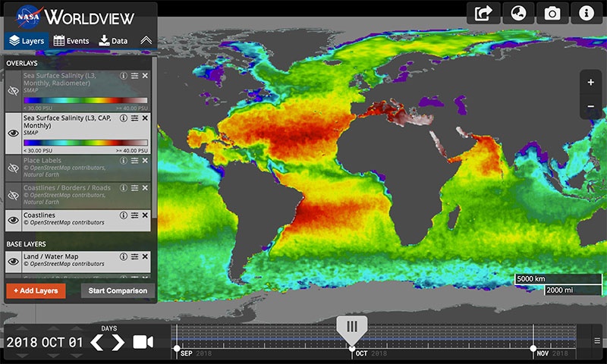Click the Start Comparison button
This screenshot has height=364, width=607.
click(x=118, y=290)
